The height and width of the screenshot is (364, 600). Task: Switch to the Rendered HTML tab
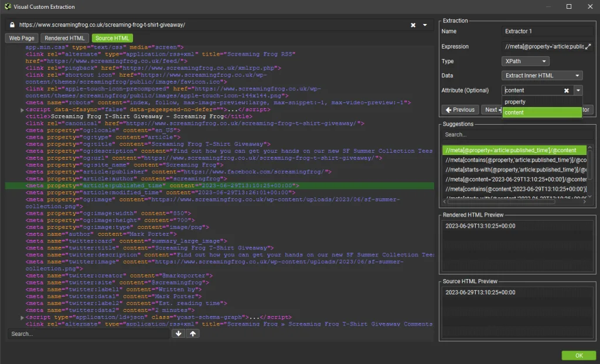coord(65,38)
